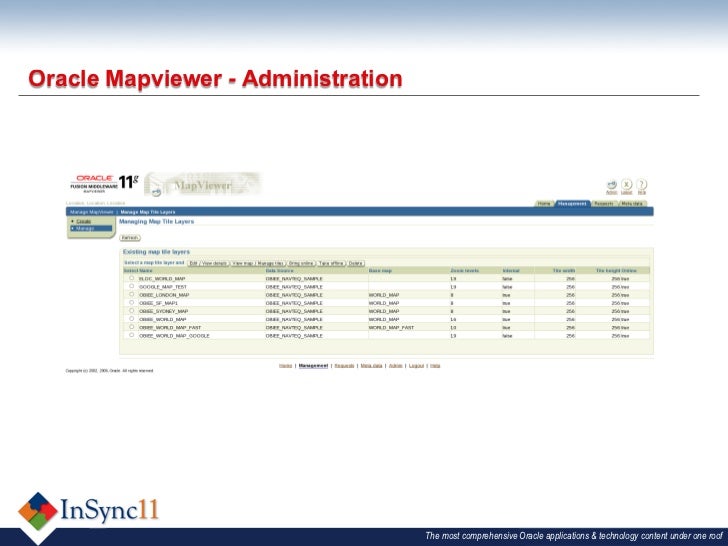Click the Zoom levels column header
The image size is (728, 546).
464,270
